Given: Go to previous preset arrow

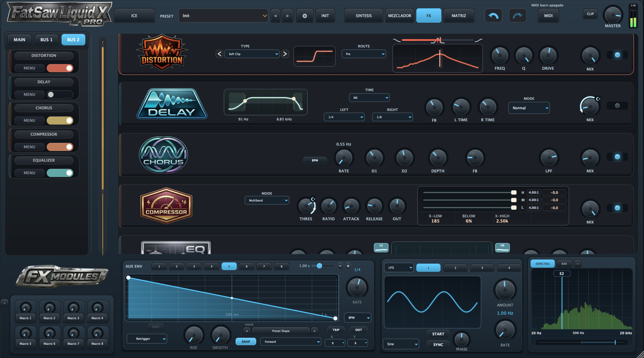Looking at the screenshot, I should coord(275,16).
